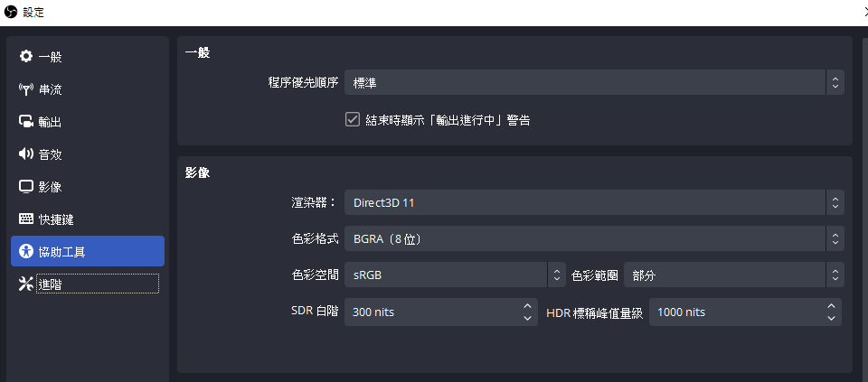
Task: Click the SDR 白階 300 nits field
Action: pos(441,312)
